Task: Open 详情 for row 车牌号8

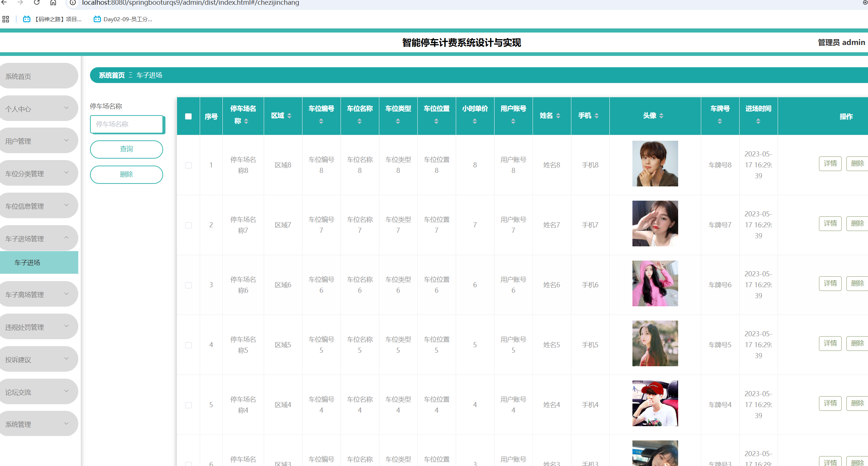Action: 830,163
